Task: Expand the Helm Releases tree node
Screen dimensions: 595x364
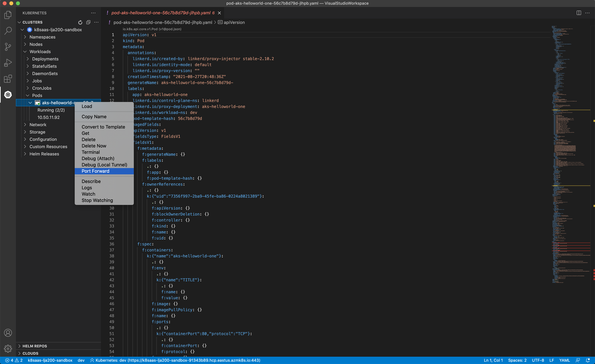Action: (25, 154)
